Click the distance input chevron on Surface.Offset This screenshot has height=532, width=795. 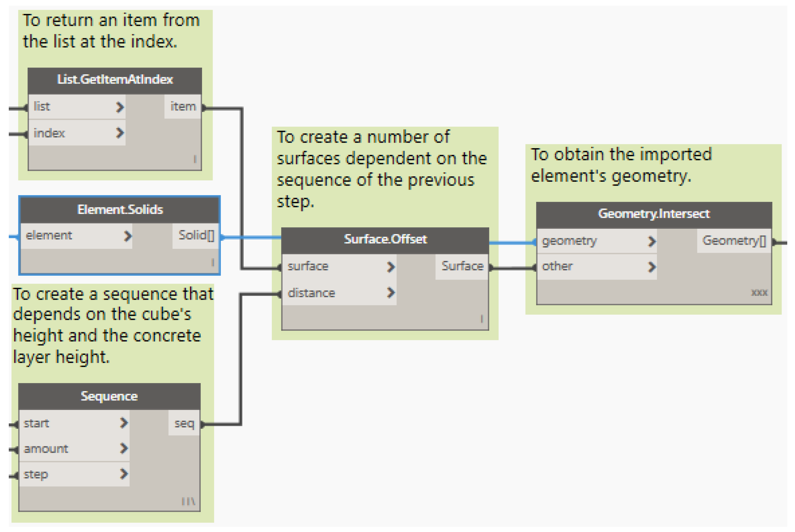pos(391,292)
